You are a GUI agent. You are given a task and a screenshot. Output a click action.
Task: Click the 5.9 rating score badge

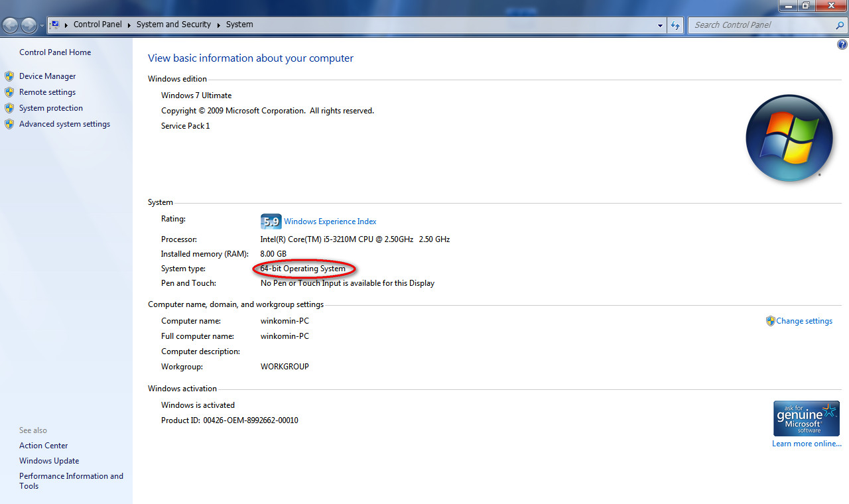(271, 221)
